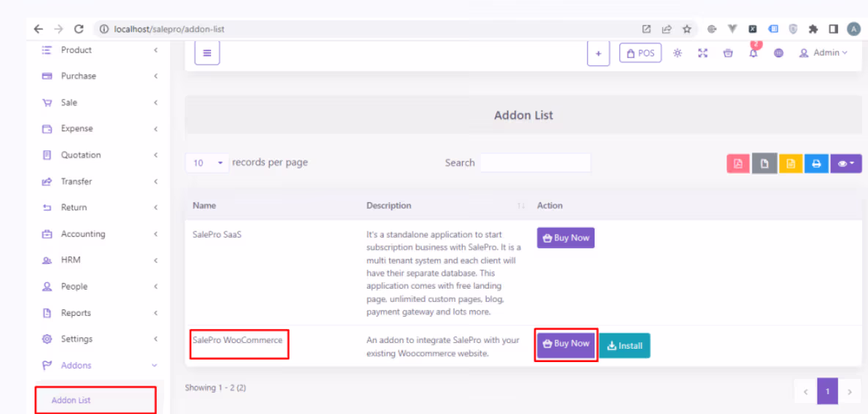The width and height of the screenshot is (868, 414).
Task: Export table with the yellow file button
Action: pos(790,163)
